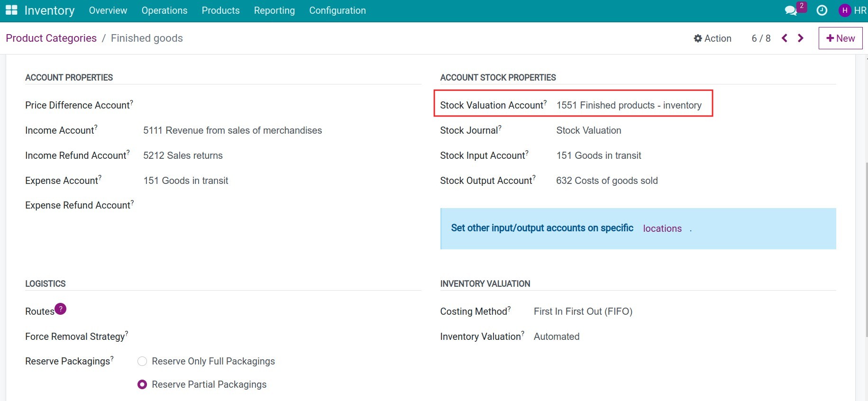Click the LOGISTICS section heading
868x401 pixels.
tap(46, 284)
